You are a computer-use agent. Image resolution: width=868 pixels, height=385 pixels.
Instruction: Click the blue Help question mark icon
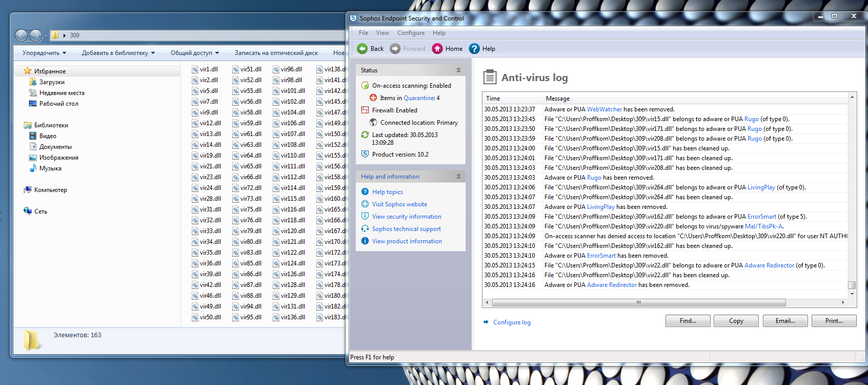click(474, 48)
